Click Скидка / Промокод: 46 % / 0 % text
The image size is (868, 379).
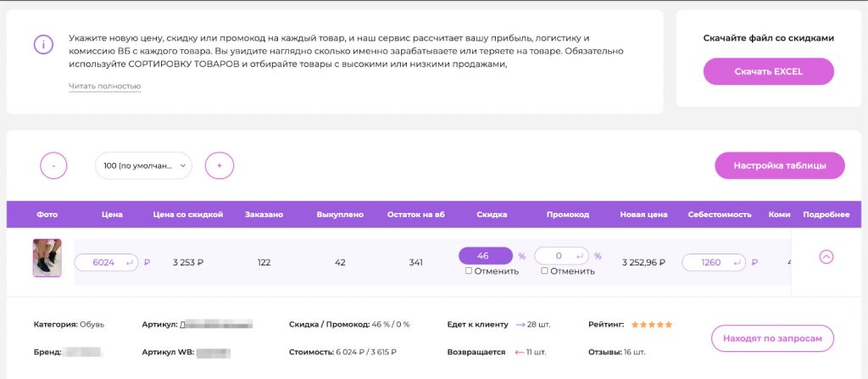(x=349, y=325)
